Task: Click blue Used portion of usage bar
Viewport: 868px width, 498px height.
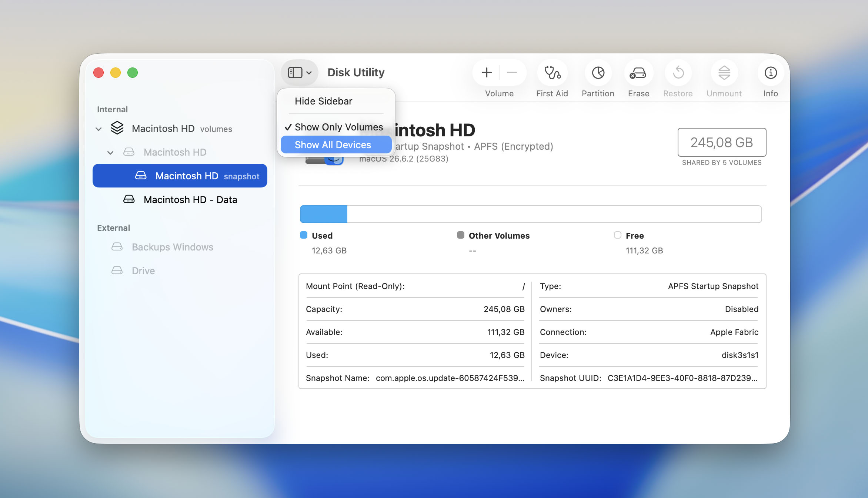Action: click(x=323, y=214)
